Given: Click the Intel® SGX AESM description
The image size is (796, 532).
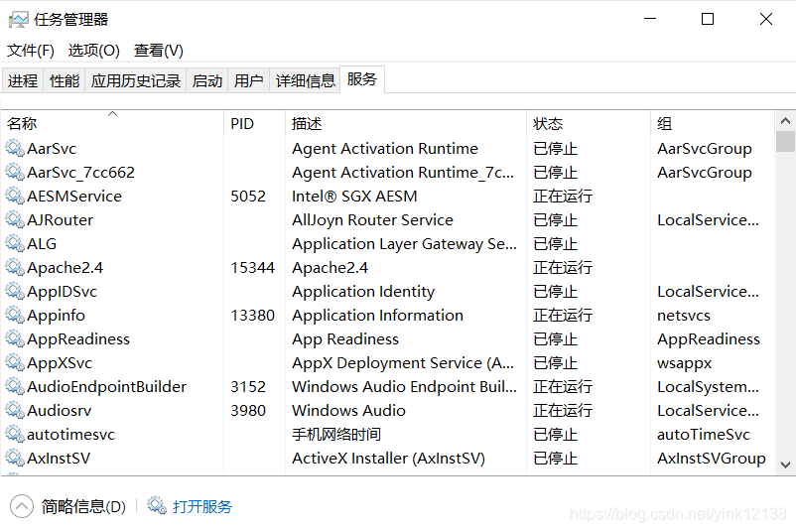Looking at the screenshot, I should pyautogui.click(x=354, y=197).
